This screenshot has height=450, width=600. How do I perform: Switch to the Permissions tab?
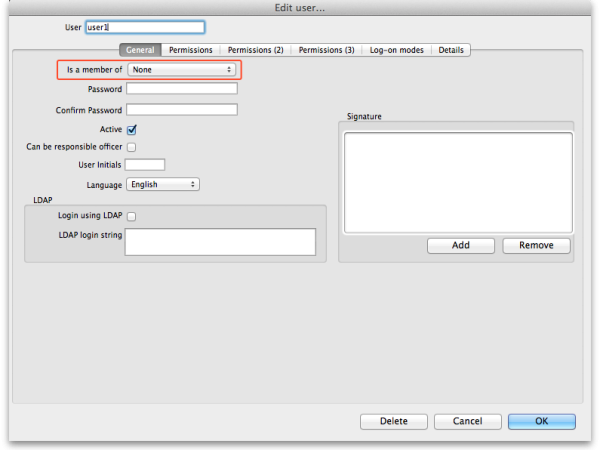tap(190, 50)
